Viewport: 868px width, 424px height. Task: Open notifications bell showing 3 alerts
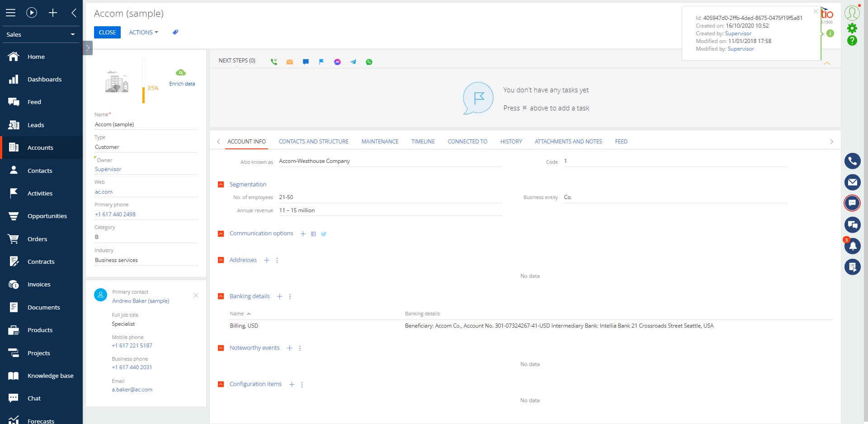pos(853,246)
